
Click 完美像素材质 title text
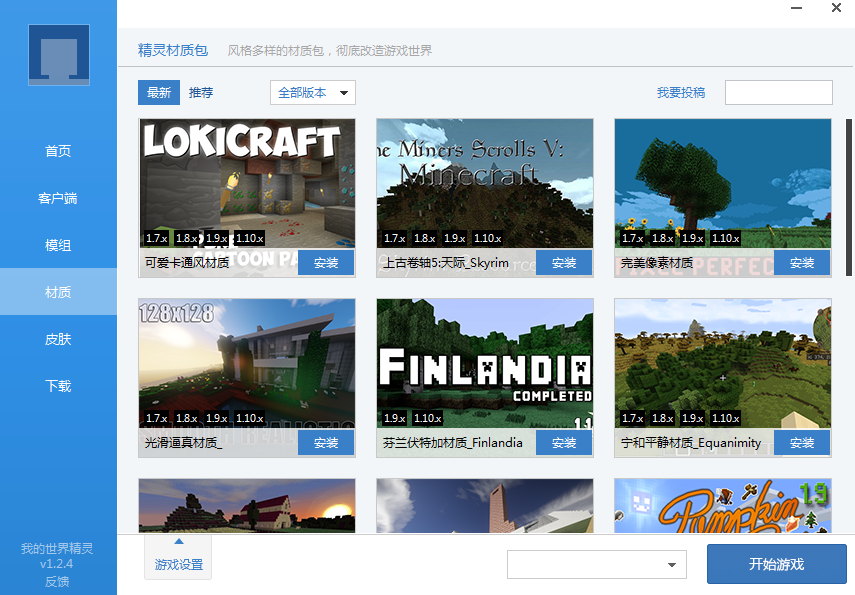pyautogui.click(x=657, y=263)
